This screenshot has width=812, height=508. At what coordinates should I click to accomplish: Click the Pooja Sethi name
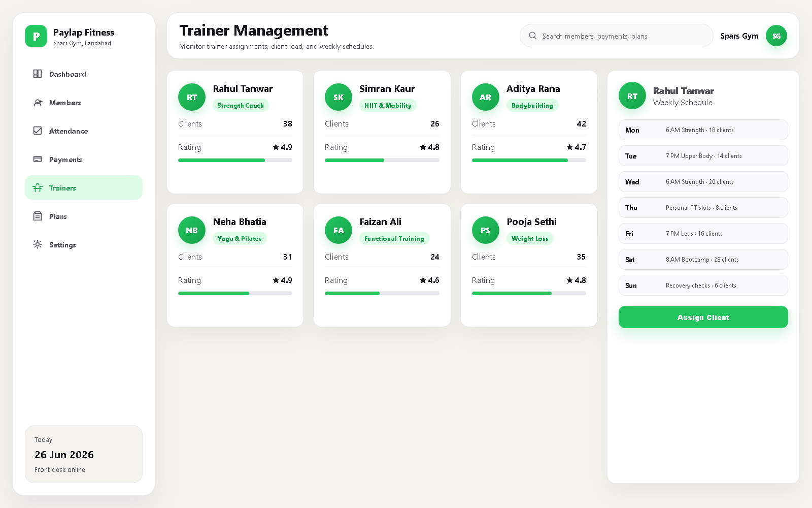(x=532, y=221)
